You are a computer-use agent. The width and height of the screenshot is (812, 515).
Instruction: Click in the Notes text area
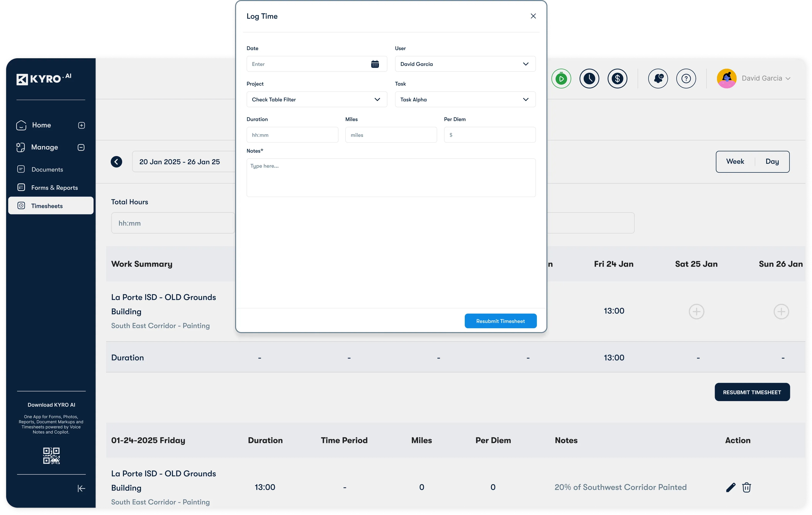point(391,178)
